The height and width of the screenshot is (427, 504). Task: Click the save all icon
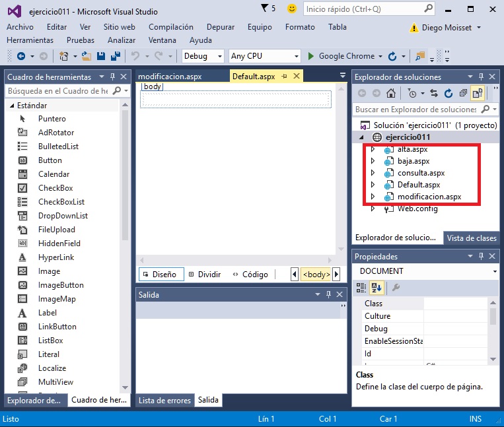click(116, 56)
